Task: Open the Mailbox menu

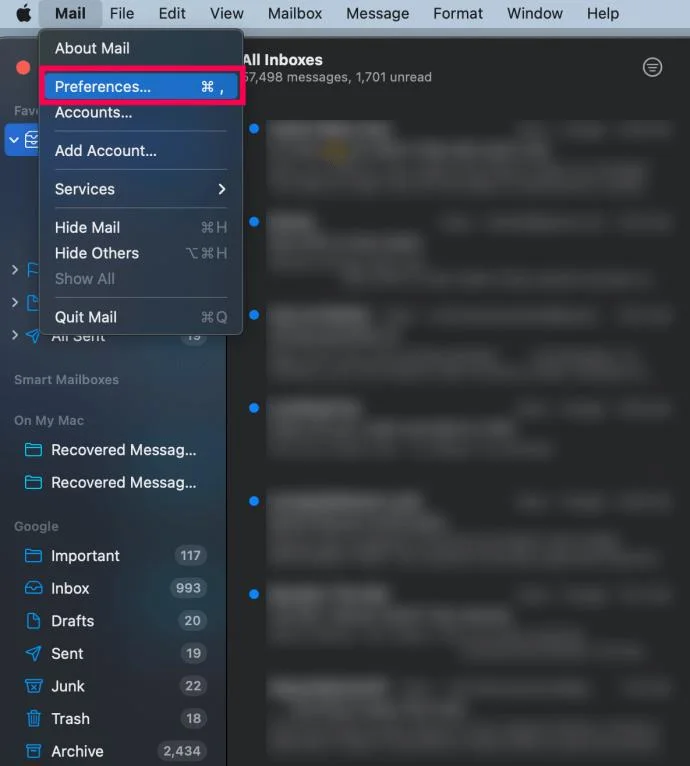Action: coord(295,13)
